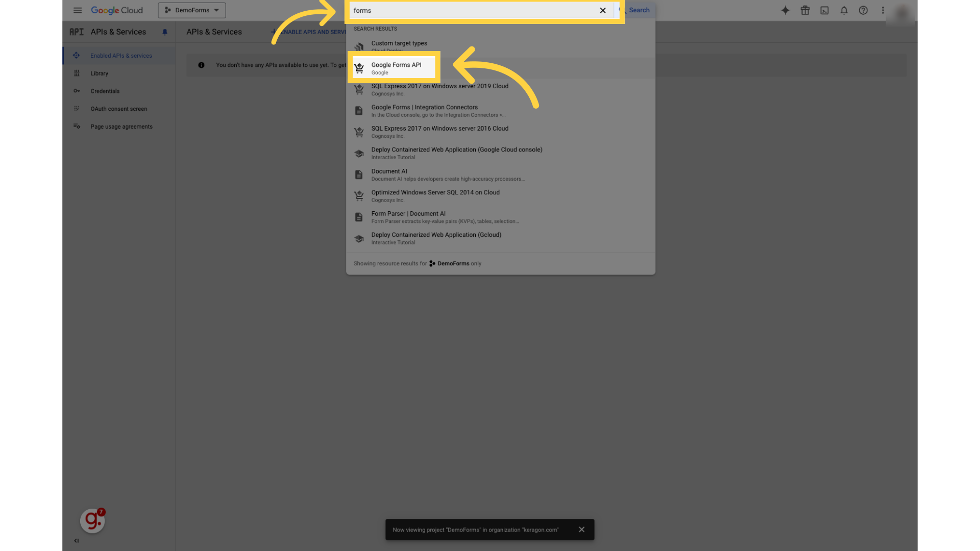Open Library in the sidebar

[119, 73]
